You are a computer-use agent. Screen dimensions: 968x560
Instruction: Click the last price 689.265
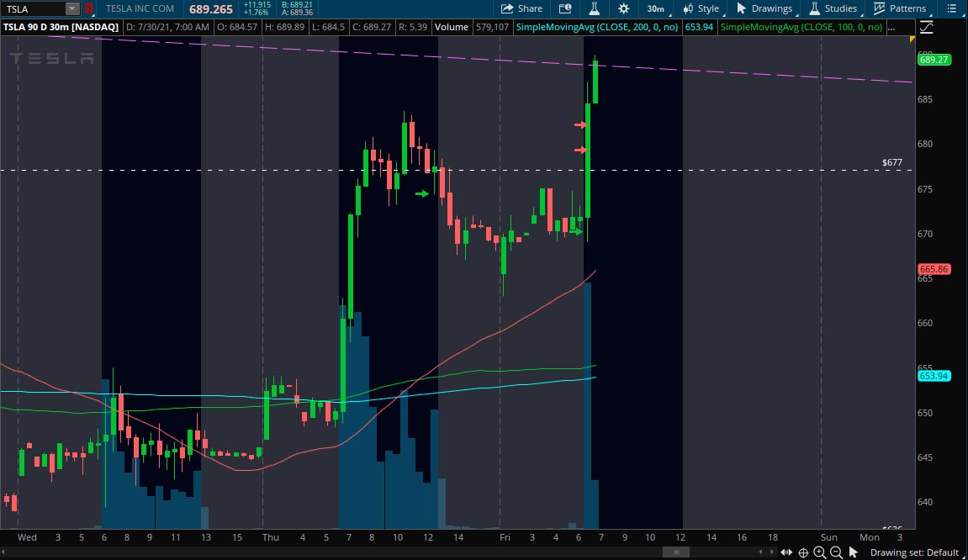(211, 9)
